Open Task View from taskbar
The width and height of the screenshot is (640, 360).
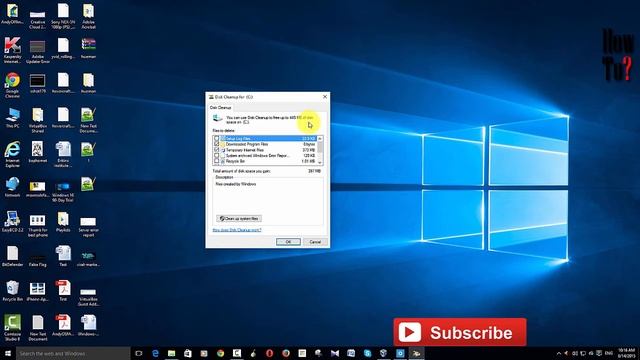[x=139, y=353]
